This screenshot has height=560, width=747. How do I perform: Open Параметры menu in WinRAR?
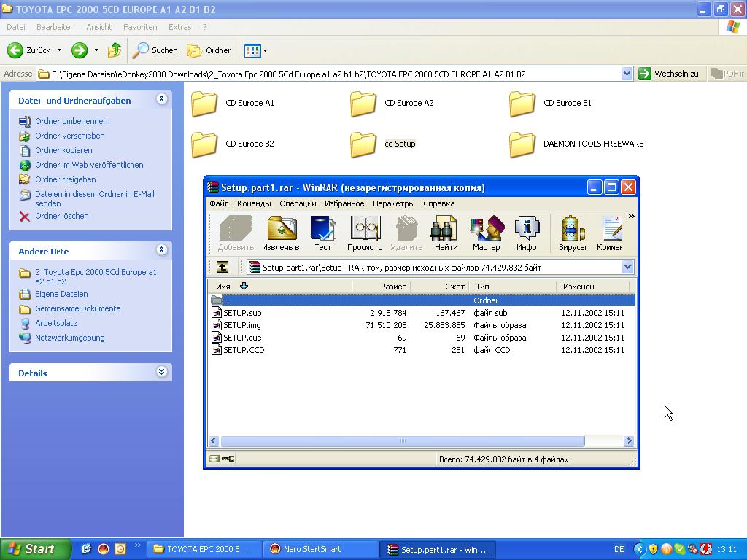393,203
